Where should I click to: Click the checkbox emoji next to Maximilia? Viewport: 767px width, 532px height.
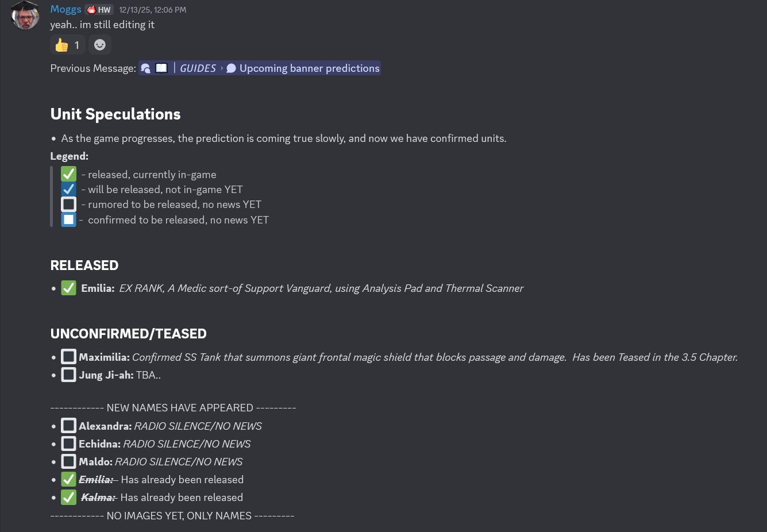pyautogui.click(x=69, y=357)
